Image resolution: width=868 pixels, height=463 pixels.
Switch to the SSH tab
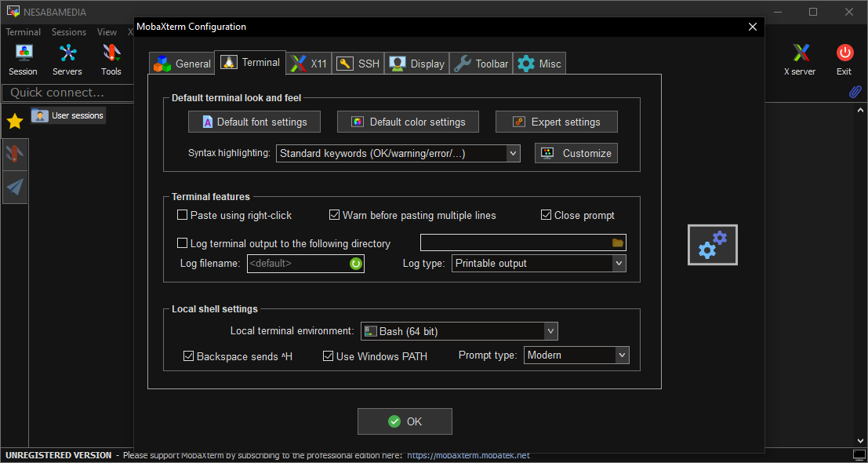coord(358,64)
